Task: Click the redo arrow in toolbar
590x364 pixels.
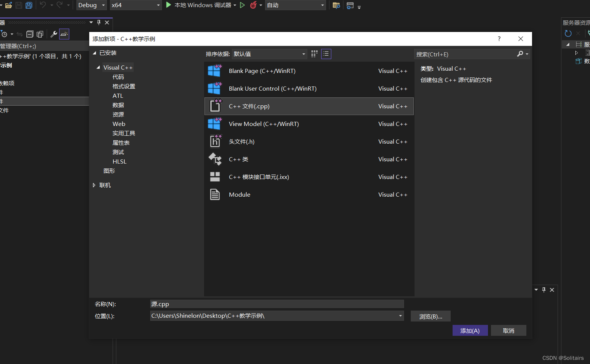Action: coord(59,5)
